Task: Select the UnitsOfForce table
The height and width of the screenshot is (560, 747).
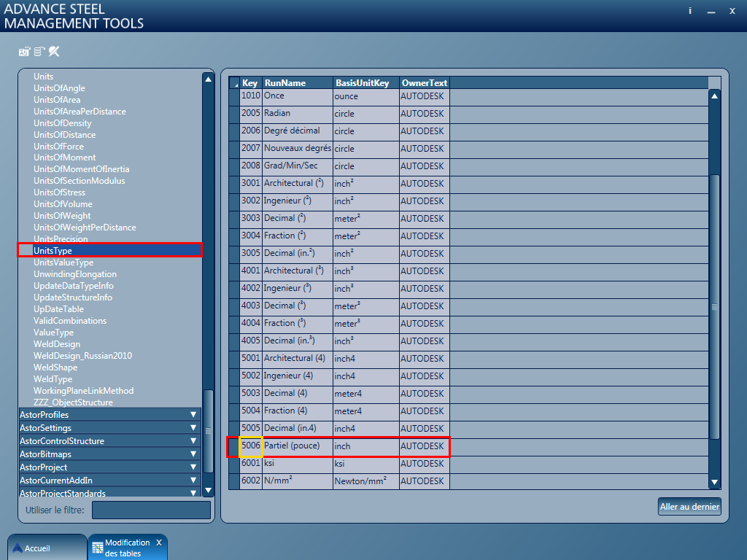Action: click(58, 146)
